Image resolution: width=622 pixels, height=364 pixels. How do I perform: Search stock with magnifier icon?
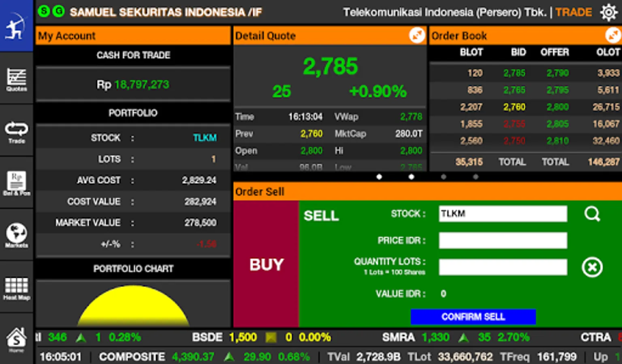coord(592,214)
